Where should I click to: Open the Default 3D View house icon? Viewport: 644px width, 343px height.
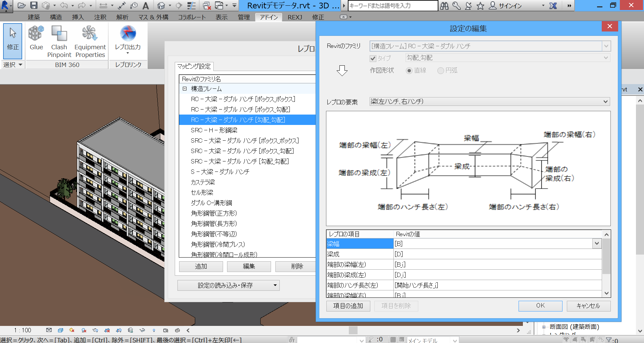(161, 5)
